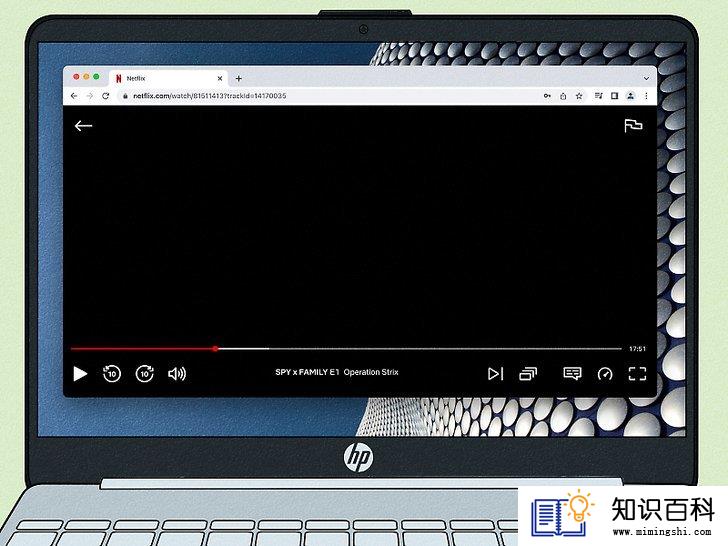Close the Netflix tab
This screenshot has width=728, height=546.
pyautogui.click(x=220, y=78)
